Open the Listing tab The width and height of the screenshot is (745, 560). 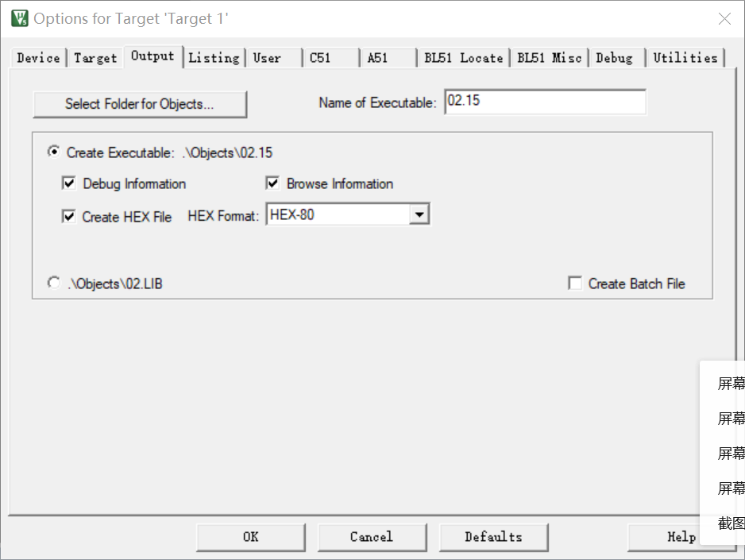coord(214,57)
